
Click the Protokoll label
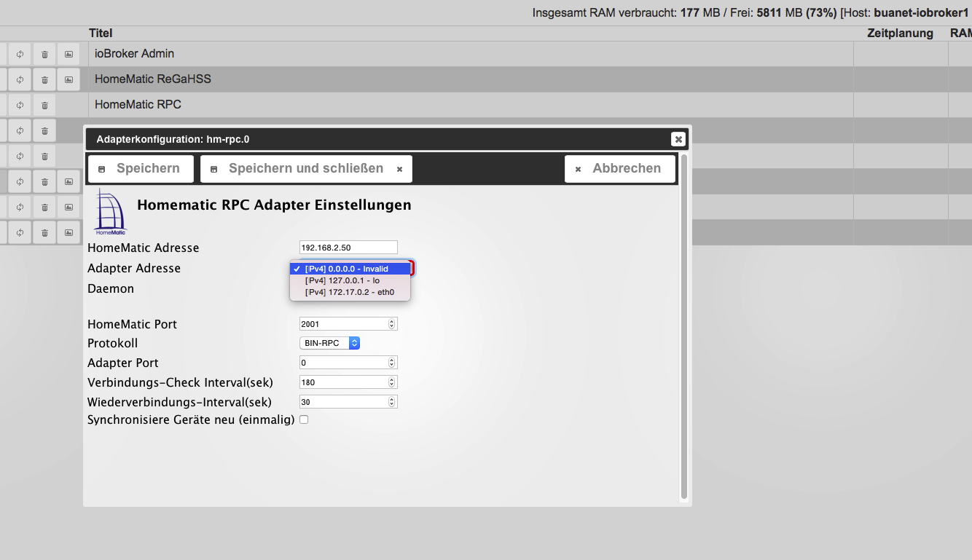click(112, 343)
